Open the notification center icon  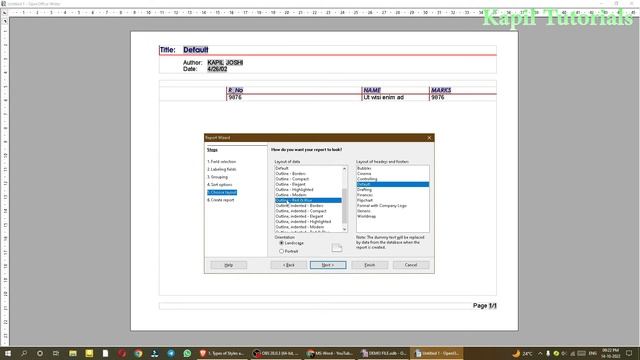tap(629, 353)
